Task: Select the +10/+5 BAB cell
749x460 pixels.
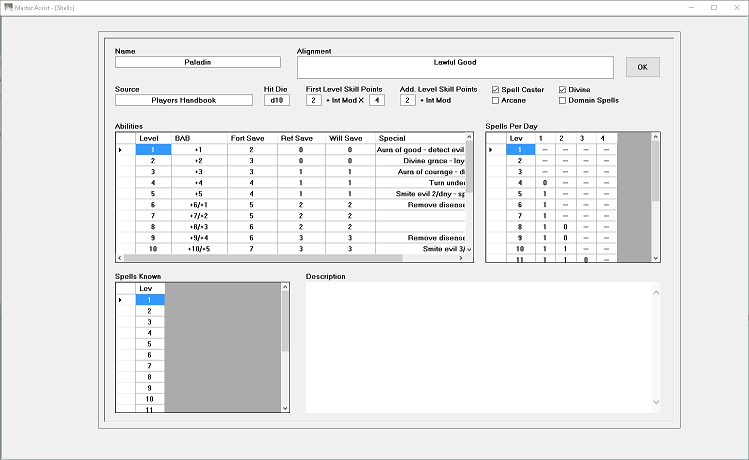Action: [x=199, y=249]
